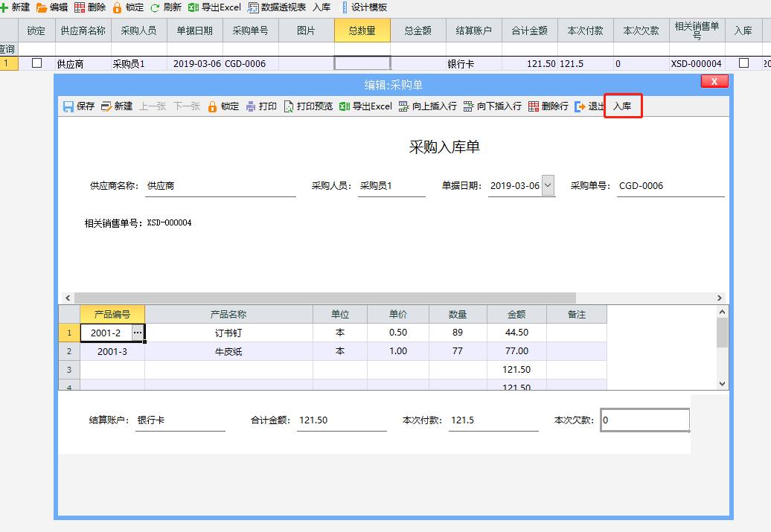Click the amount owed input field
The height and width of the screenshot is (532, 771).
coord(644,420)
